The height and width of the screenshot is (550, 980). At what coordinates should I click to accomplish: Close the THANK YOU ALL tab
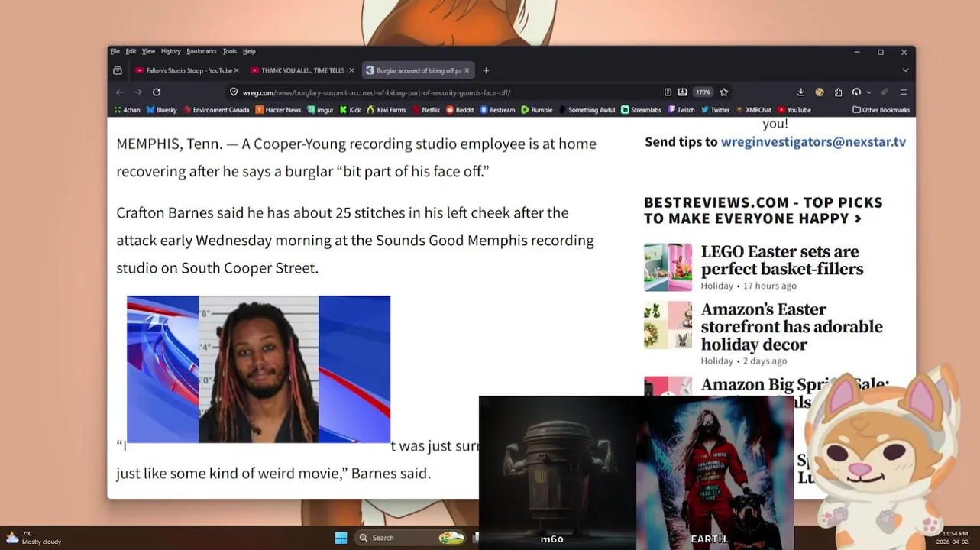coord(351,70)
